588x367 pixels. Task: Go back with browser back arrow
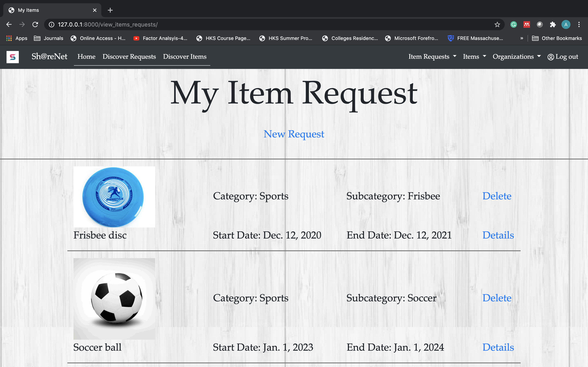tap(9, 24)
